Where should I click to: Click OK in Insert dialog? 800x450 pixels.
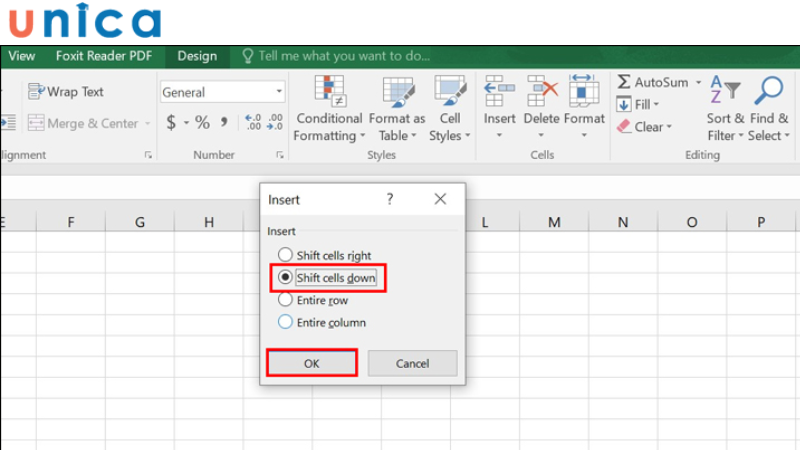(x=312, y=363)
